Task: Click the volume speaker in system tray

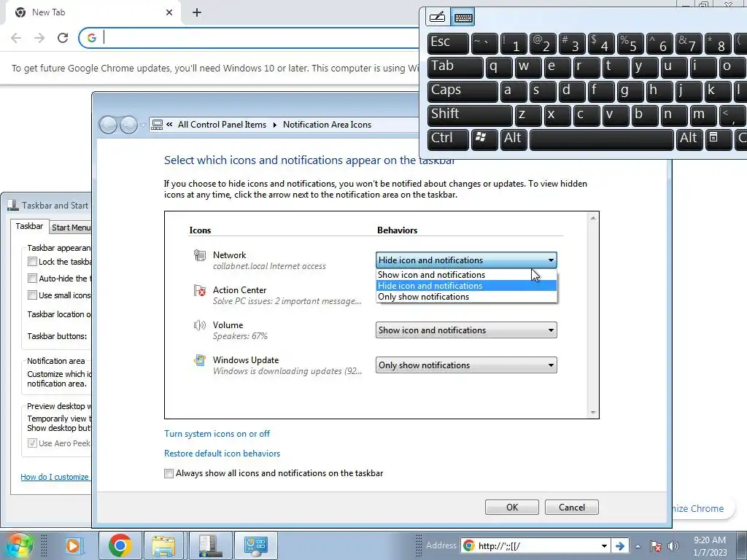Action: [673, 546]
